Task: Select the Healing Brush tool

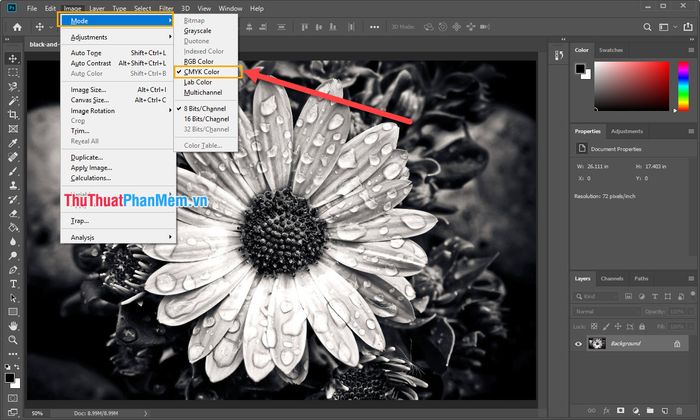Action: coord(13,157)
